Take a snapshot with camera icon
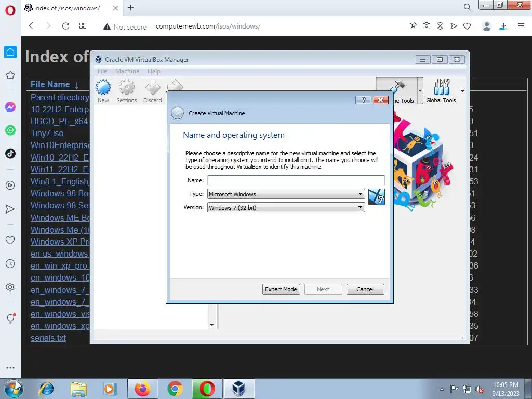The height and width of the screenshot is (399, 532). (x=427, y=26)
